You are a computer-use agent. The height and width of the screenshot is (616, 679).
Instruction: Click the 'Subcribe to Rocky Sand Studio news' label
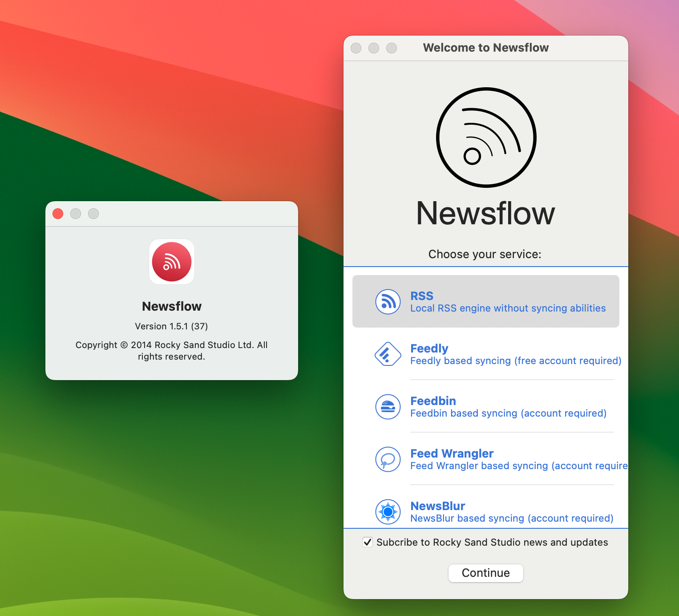click(492, 542)
